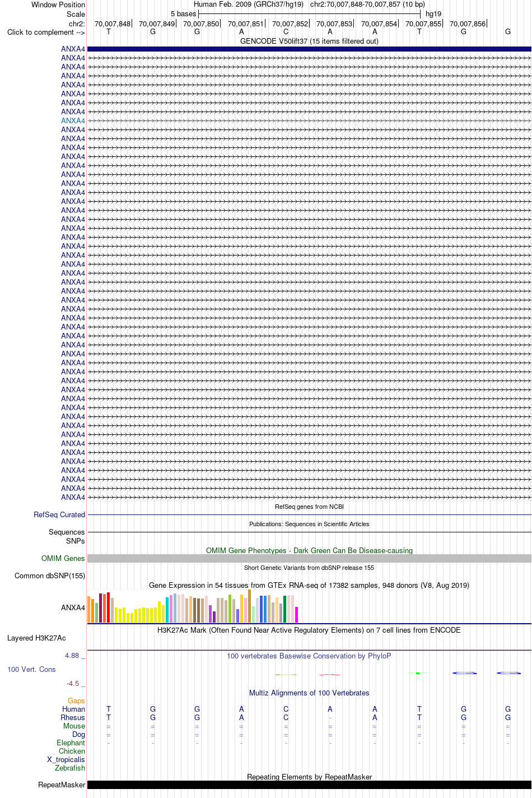
Task: Click the 'Common dbSNP(155)' track label
Action: pos(50,576)
